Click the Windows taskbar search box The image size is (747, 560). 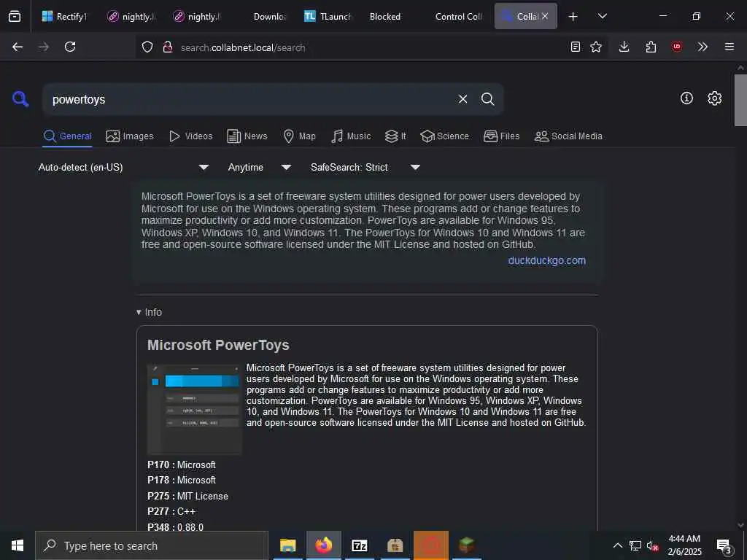(152, 545)
